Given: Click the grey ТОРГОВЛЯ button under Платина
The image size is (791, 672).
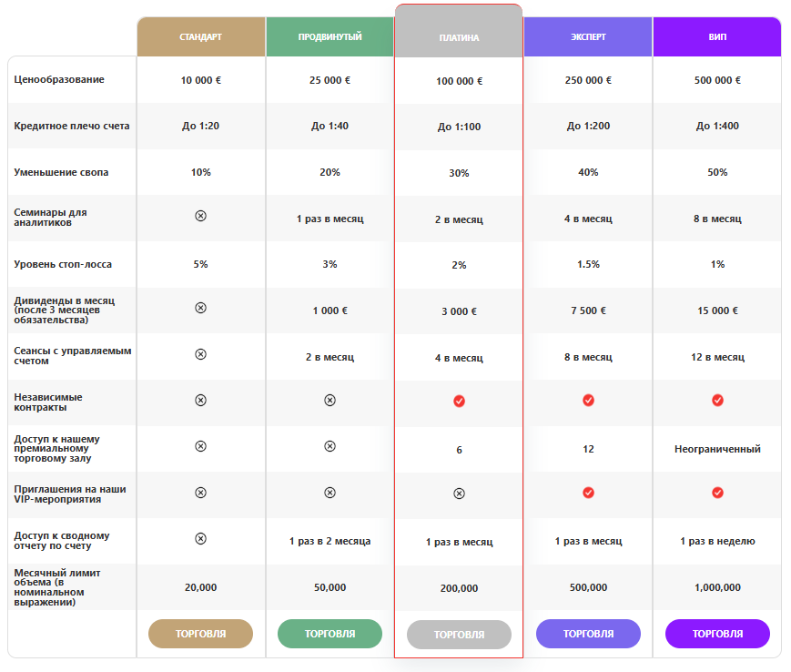Looking at the screenshot, I should coord(459,635).
